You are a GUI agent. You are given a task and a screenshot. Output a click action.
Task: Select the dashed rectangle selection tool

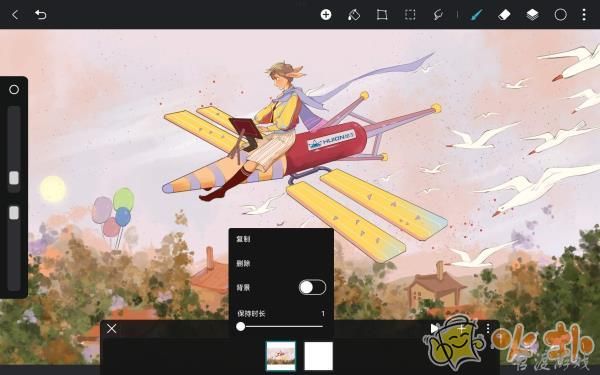410,15
